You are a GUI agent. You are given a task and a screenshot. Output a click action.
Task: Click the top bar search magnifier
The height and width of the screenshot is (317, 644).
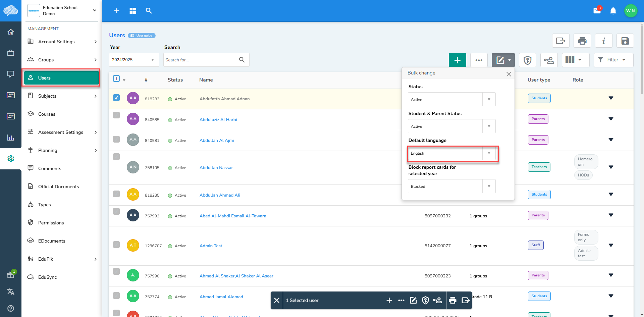[x=149, y=11]
